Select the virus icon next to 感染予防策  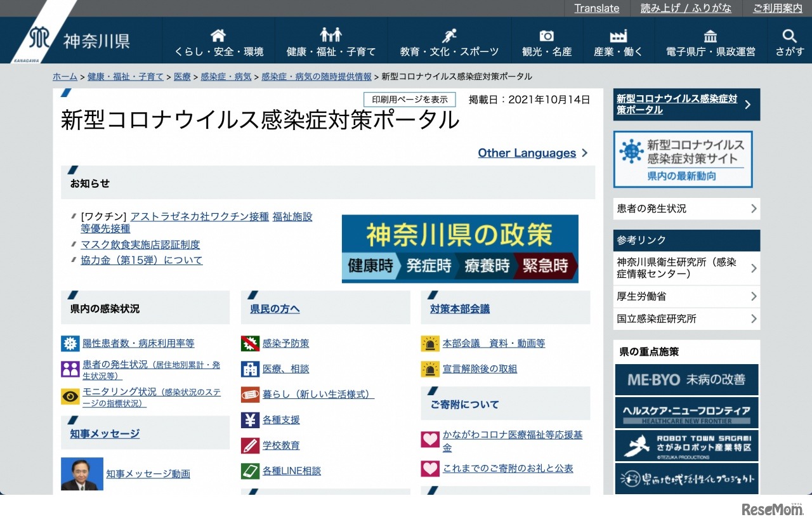(x=249, y=343)
